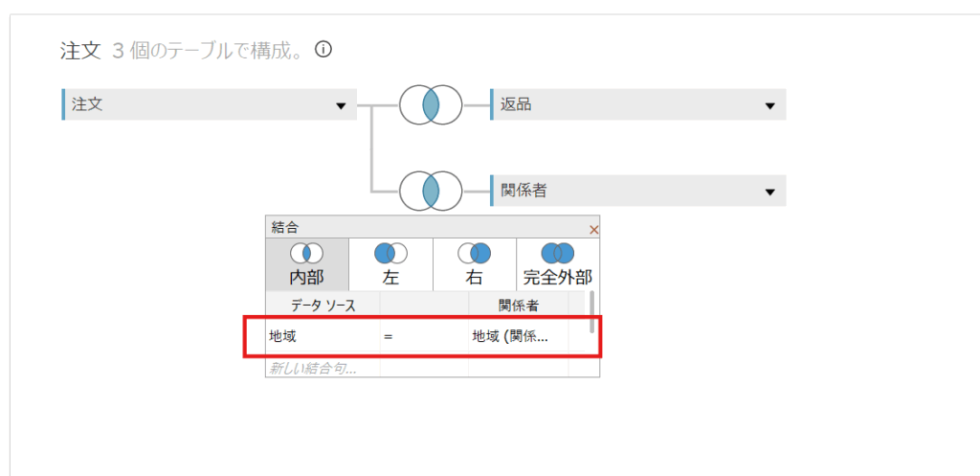Expand the 関係者 table dropdown arrow
This screenshot has height=476, width=980.
[769, 192]
